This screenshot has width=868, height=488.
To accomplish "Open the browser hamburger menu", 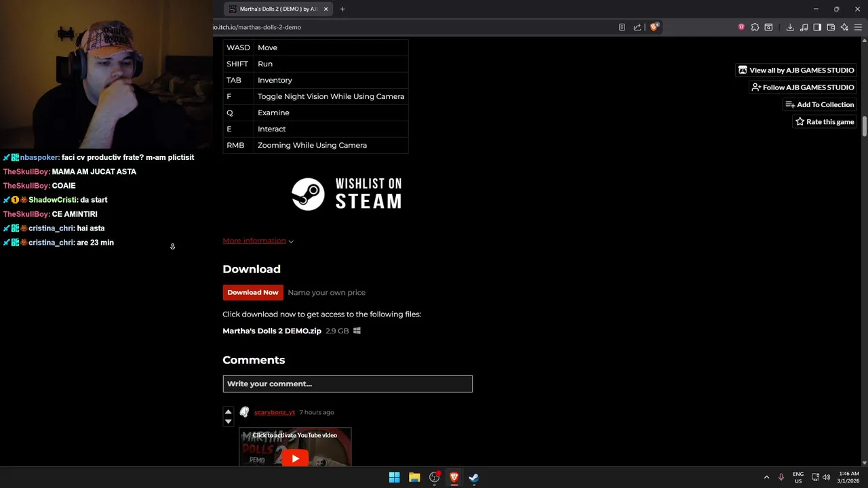I will pyautogui.click(x=858, y=27).
